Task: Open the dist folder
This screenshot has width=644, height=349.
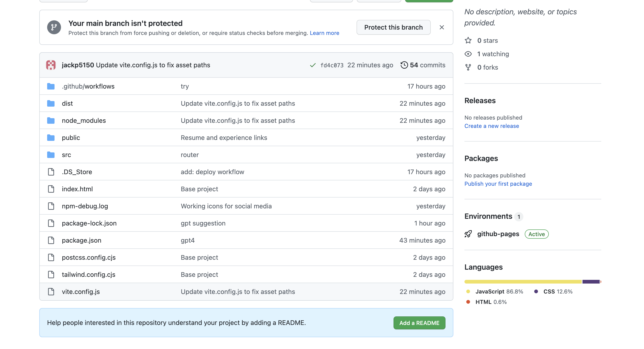Action: [x=67, y=103]
